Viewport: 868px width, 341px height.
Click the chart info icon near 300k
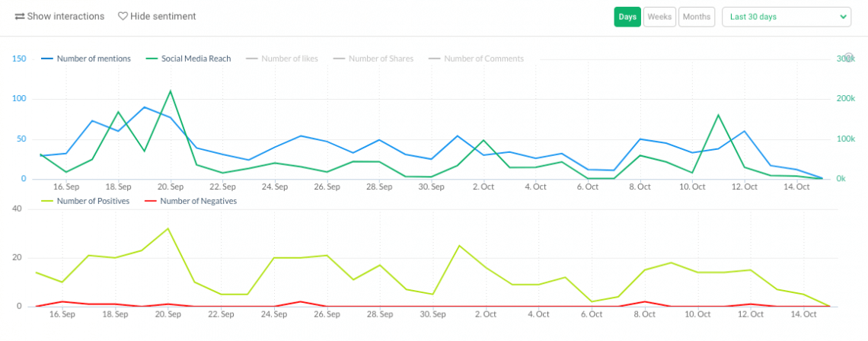coord(849,58)
